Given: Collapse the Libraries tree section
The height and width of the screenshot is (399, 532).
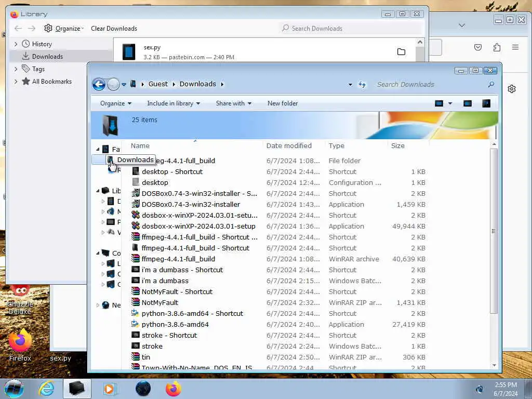Looking at the screenshot, I should pos(98,191).
